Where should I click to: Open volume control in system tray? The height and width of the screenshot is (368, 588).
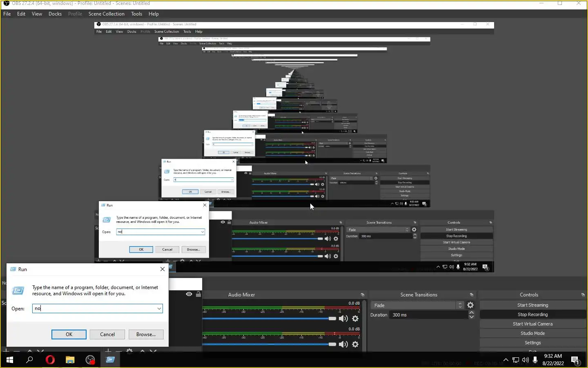tap(526, 360)
